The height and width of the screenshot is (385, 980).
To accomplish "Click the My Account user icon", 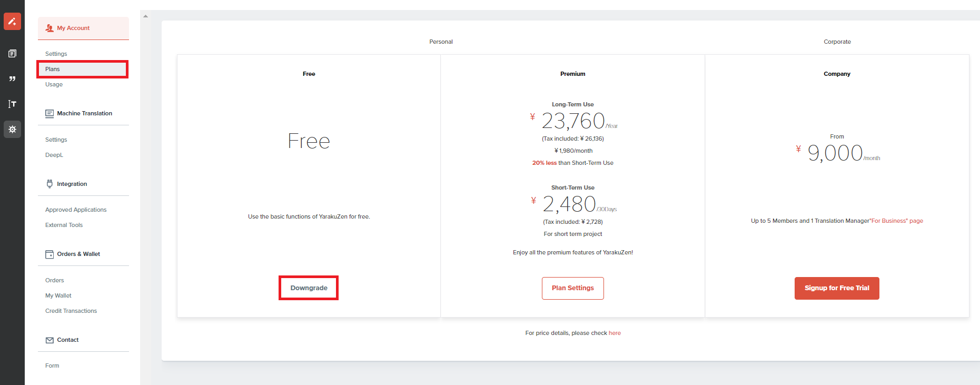I will click(x=50, y=28).
